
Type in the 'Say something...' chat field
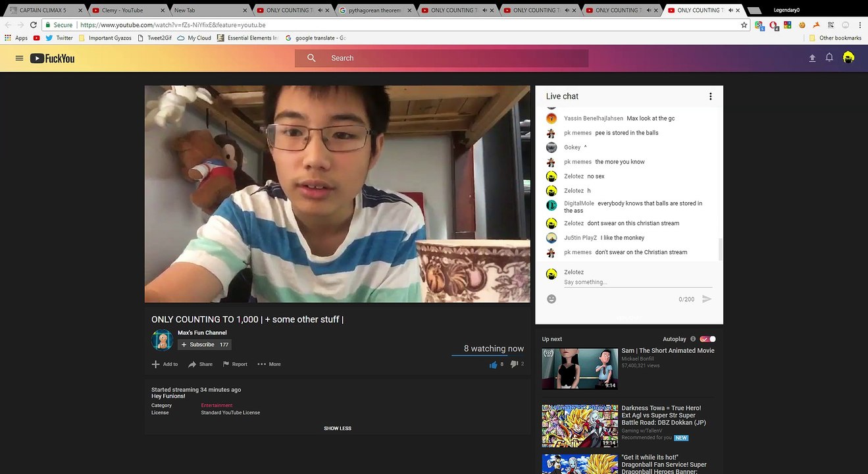(638, 282)
